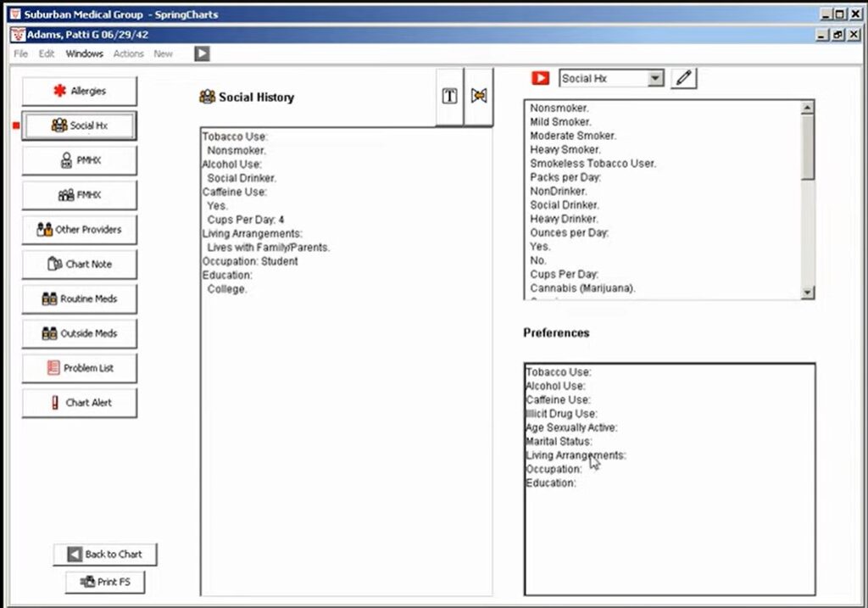Open the Routine Meds list
The image size is (868, 608).
(79, 298)
